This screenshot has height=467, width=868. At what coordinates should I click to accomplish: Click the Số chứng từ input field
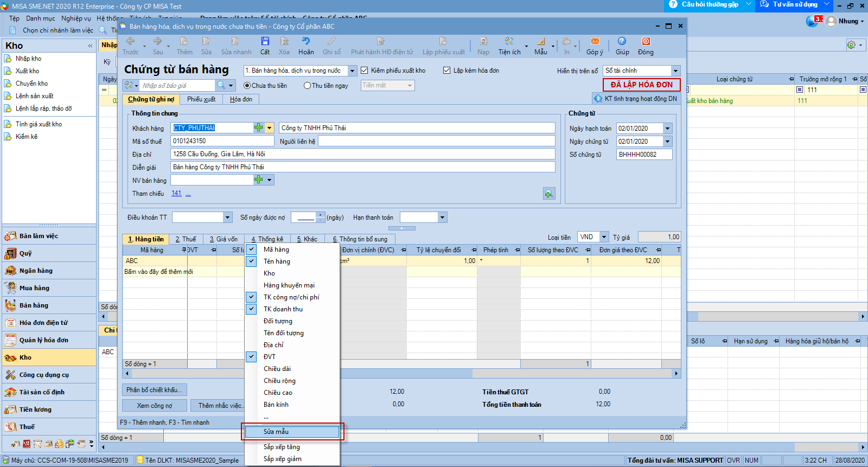(644, 155)
